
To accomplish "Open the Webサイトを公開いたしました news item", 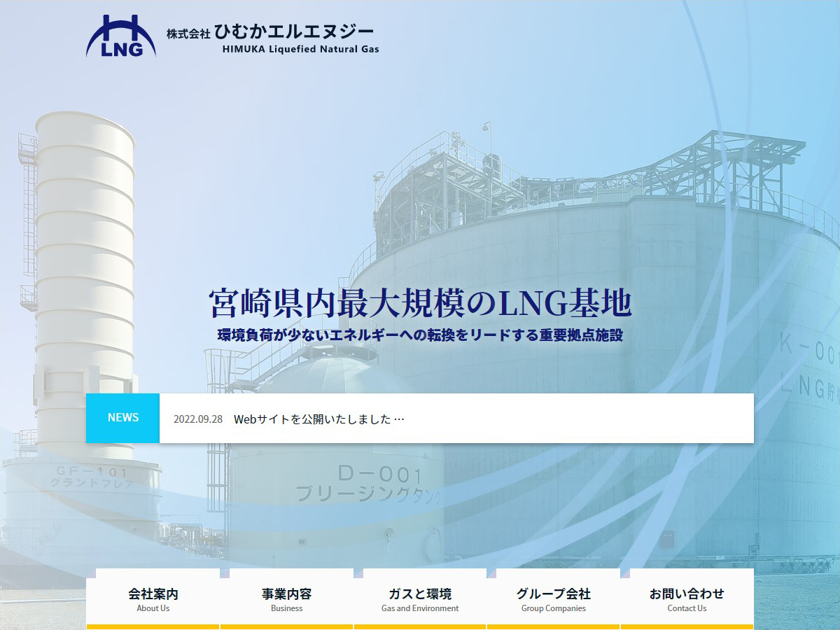I will pyautogui.click(x=319, y=419).
